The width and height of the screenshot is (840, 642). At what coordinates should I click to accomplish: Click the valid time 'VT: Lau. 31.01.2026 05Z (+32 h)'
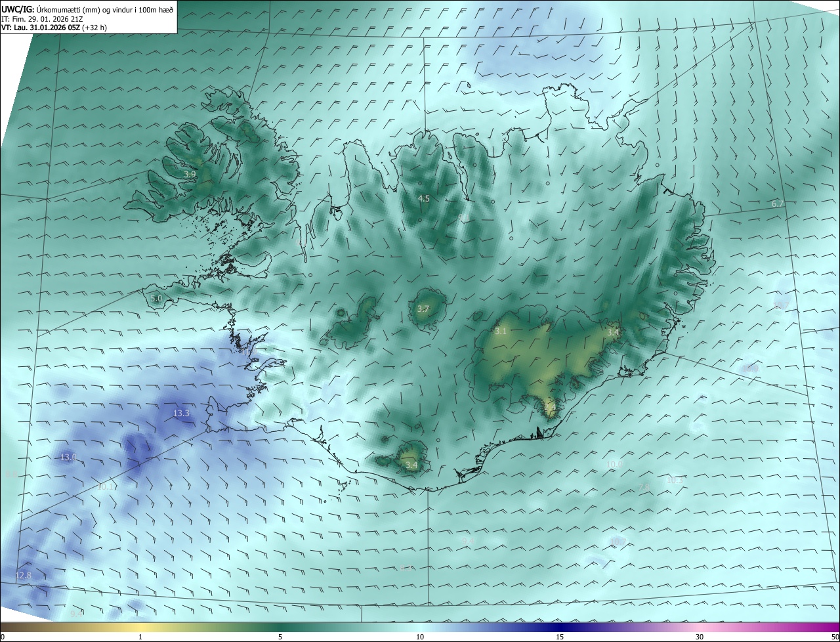coord(54,28)
